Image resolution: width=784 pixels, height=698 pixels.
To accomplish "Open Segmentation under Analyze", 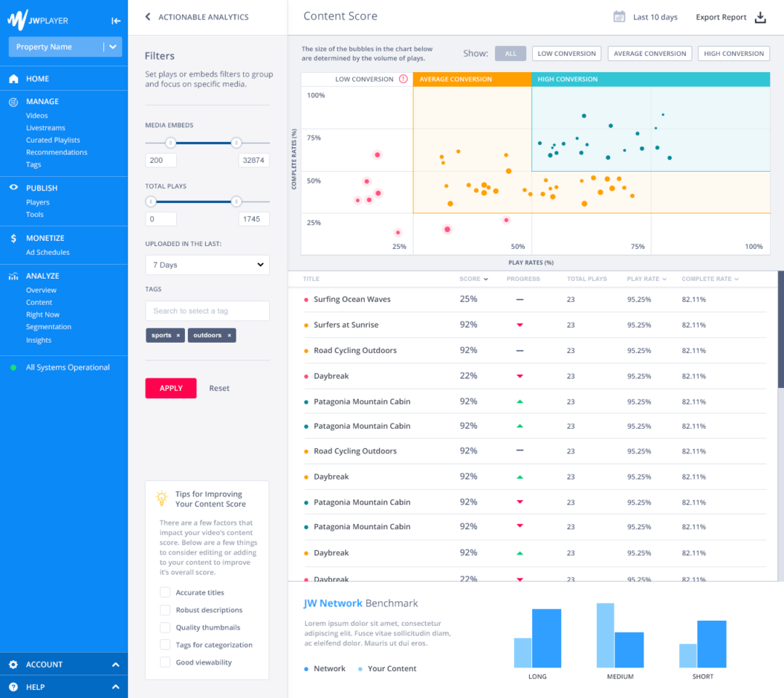I will pyautogui.click(x=48, y=327).
